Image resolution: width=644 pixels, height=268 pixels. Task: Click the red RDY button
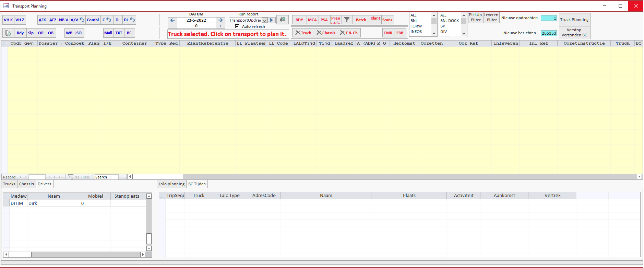[x=299, y=20]
